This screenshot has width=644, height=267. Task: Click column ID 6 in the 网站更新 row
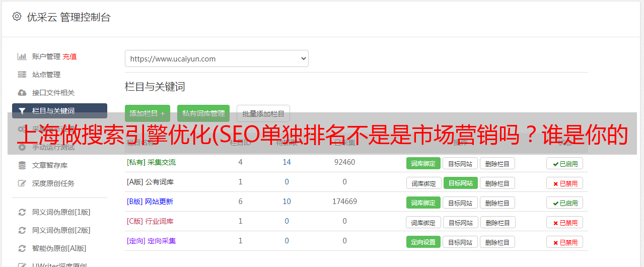coord(240,202)
